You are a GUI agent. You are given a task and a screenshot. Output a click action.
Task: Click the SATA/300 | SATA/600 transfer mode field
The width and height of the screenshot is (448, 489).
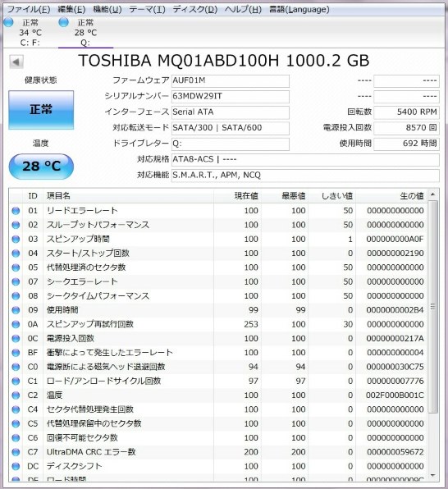[231, 128]
